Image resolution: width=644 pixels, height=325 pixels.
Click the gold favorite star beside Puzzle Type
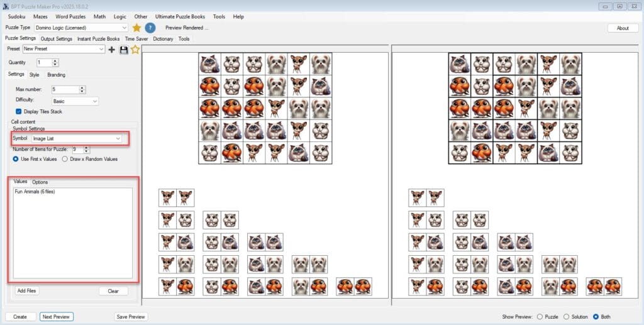coord(136,28)
